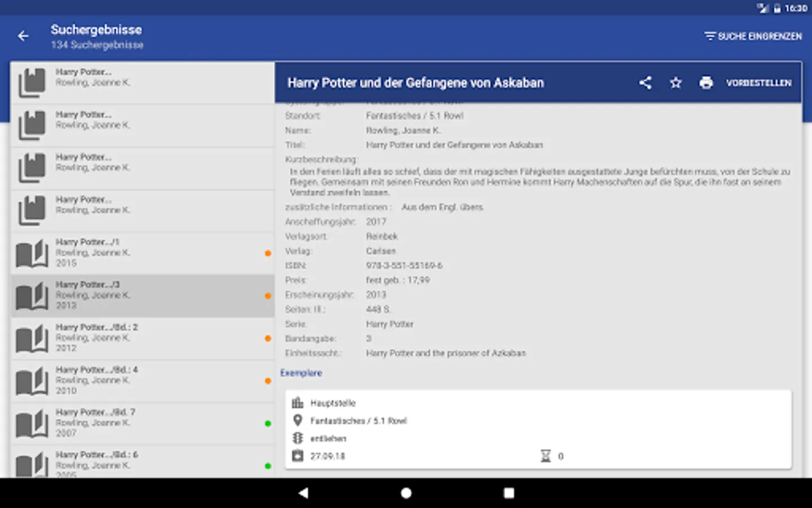Click the Erscheinungsjahr value '2013' in details

(x=376, y=295)
